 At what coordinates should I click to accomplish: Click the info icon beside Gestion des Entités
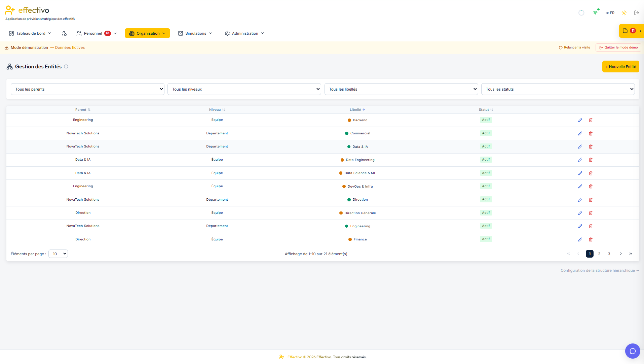(x=66, y=67)
